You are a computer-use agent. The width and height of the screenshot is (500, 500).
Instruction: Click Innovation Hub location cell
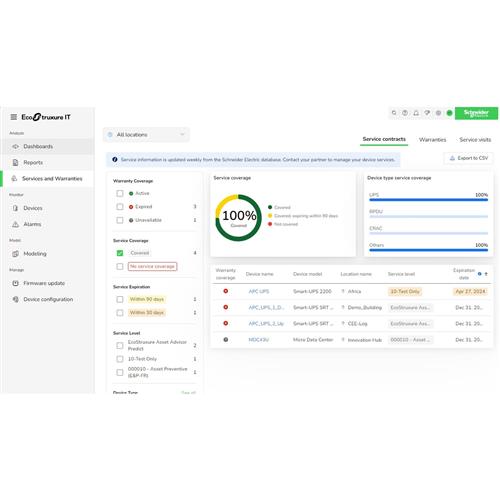[x=365, y=340]
